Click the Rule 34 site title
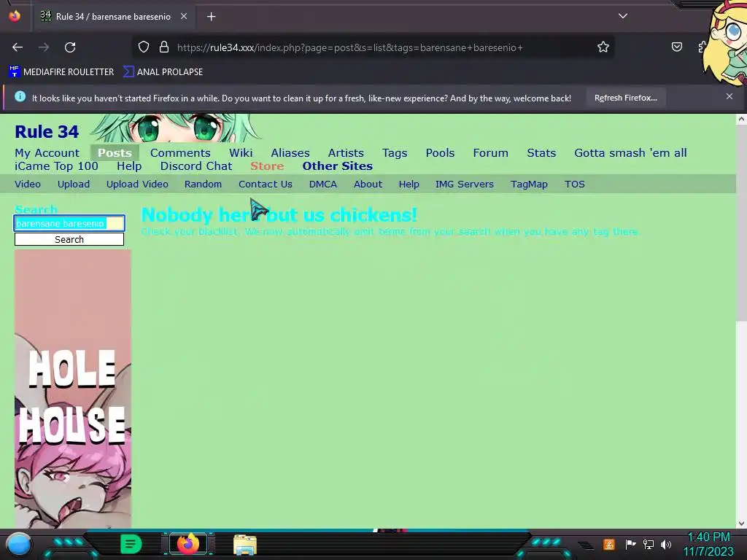This screenshot has height=560, width=747. 47,131
